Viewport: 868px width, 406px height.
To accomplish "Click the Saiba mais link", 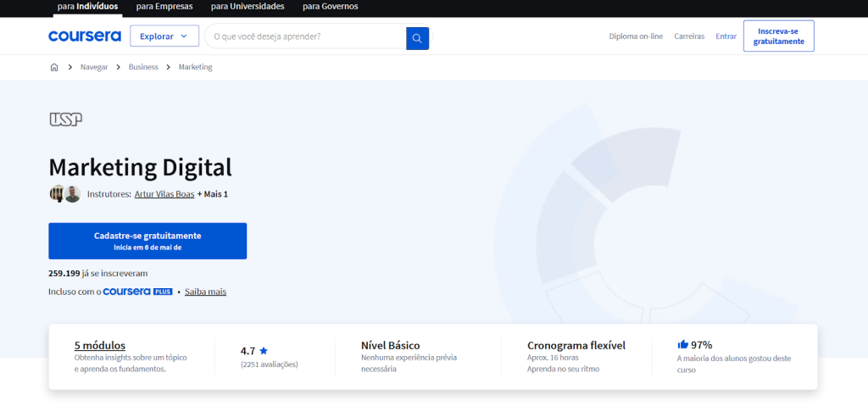I will [x=205, y=292].
